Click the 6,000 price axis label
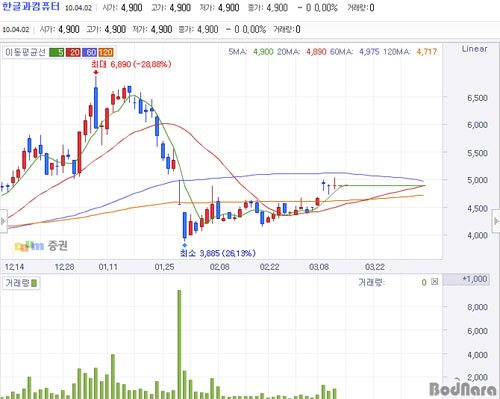The height and width of the screenshot is (399, 500). [477, 125]
